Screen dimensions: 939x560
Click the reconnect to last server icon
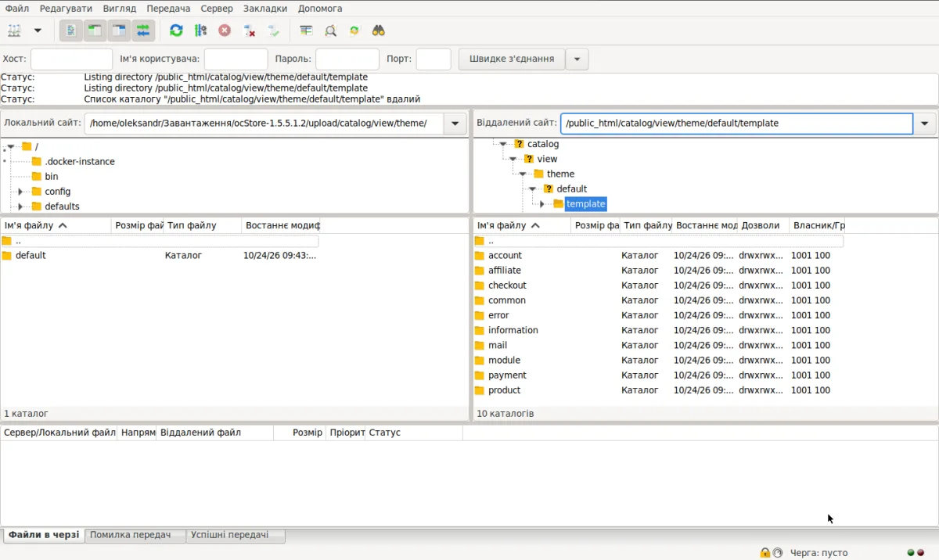tap(273, 31)
